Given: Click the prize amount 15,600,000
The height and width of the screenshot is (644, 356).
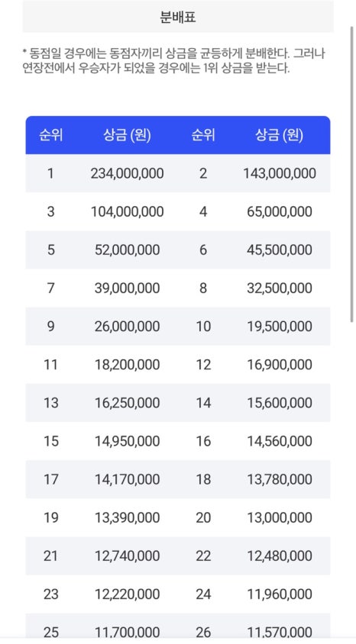Looking at the screenshot, I should [280, 403].
